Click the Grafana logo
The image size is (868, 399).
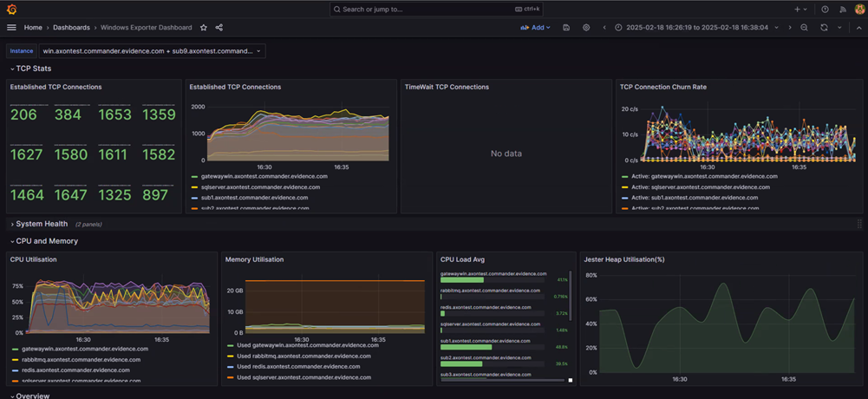click(x=11, y=9)
